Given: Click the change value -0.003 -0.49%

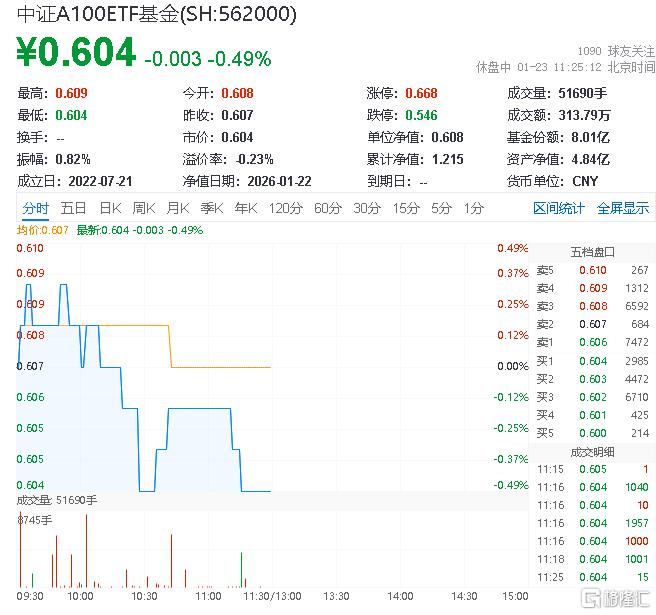Looking at the screenshot, I should pyautogui.click(x=208, y=59).
